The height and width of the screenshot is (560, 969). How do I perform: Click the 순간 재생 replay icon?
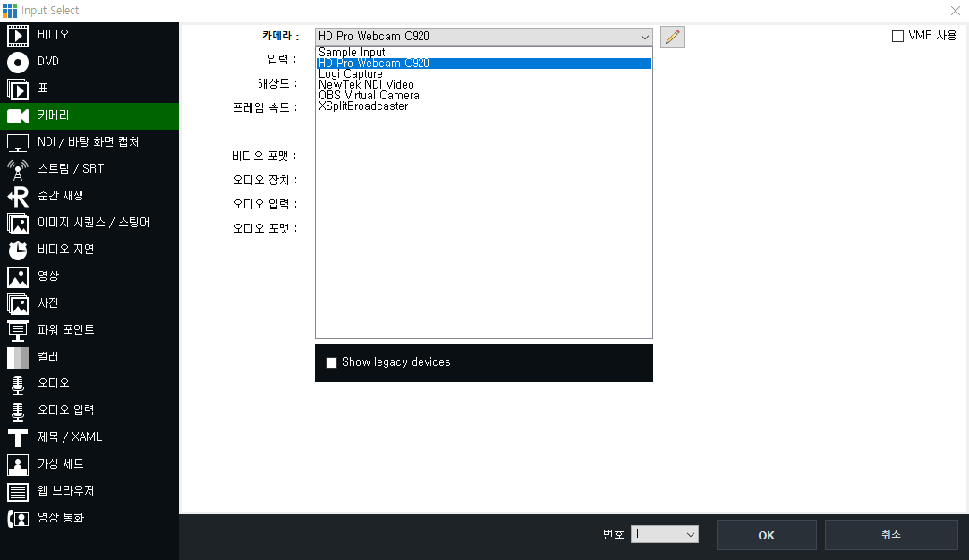click(17, 197)
